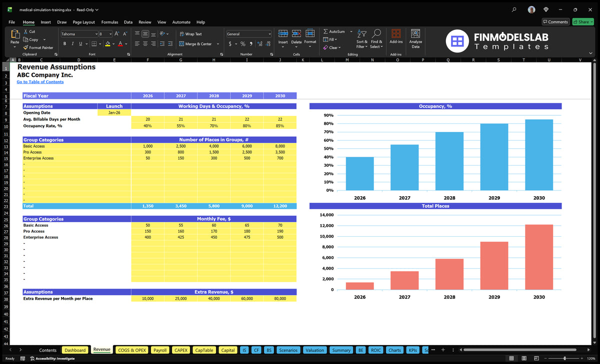Add a new sheet with plus button
The image size is (600, 364).
coord(442,350)
